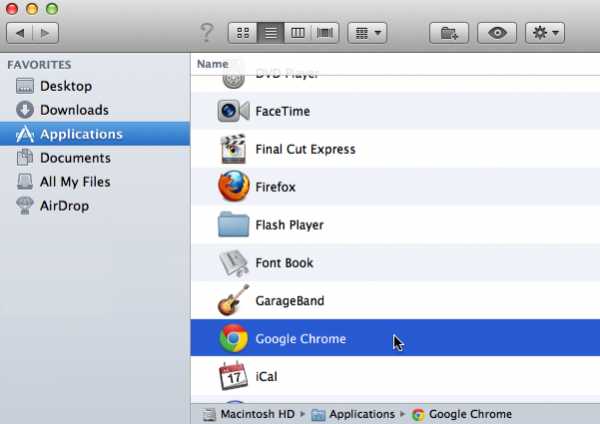
Task: Select the Flash Player name
Action: pyautogui.click(x=290, y=225)
